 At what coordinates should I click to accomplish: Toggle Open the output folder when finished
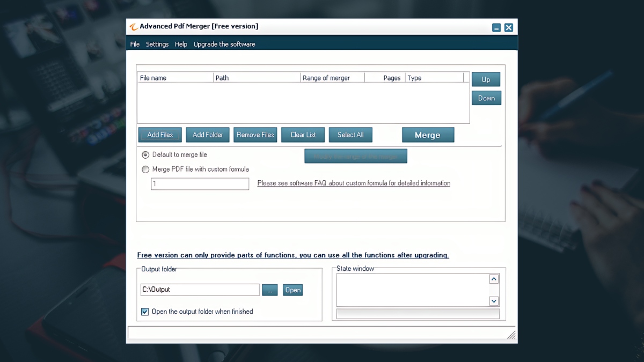(x=145, y=312)
